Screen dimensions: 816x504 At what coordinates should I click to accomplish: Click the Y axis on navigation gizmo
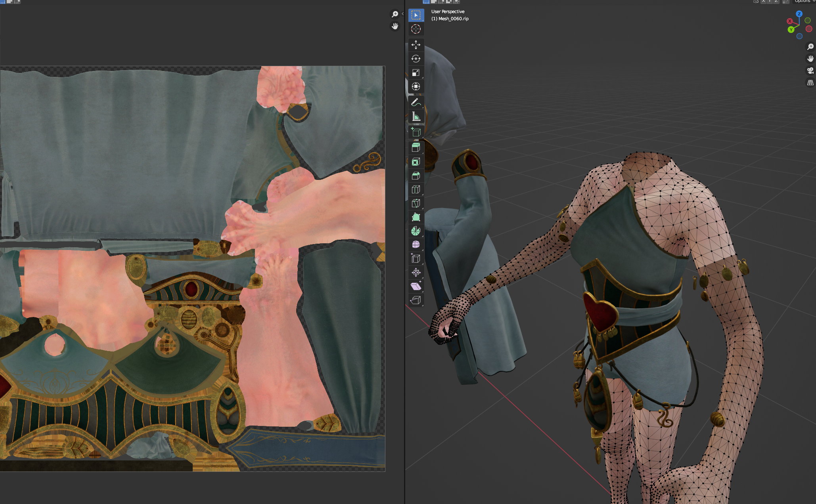click(791, 30)
